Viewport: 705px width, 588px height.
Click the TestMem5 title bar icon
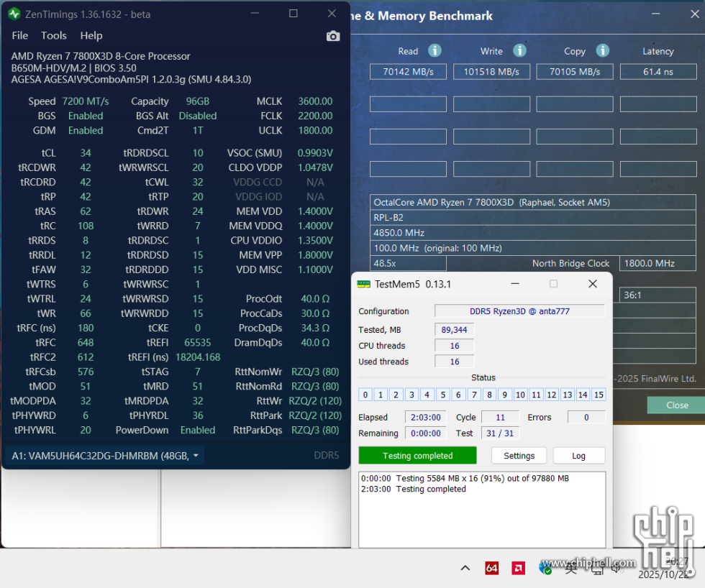(364, 284)
